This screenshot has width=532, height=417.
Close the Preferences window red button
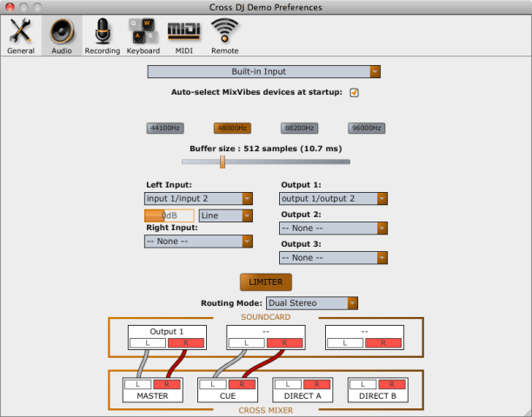[x=10, y=7]
